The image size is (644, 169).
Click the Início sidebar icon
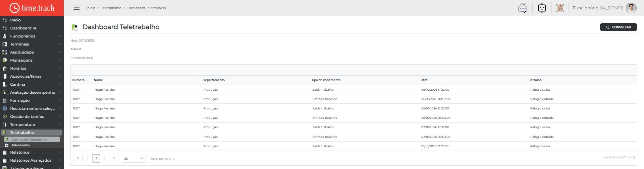pos(5,20)
